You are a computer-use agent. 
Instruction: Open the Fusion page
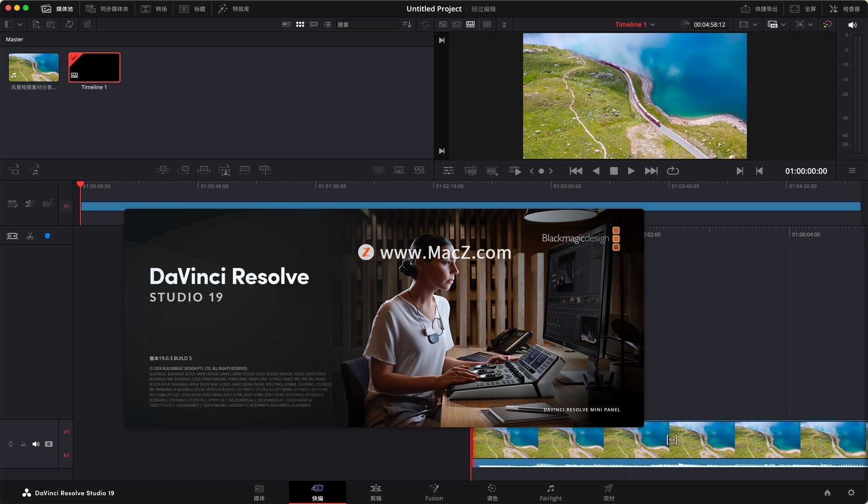click(434, 492)
